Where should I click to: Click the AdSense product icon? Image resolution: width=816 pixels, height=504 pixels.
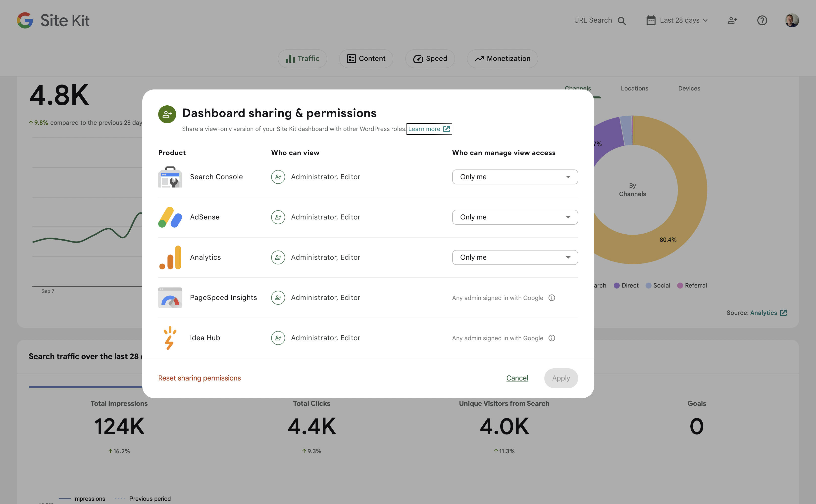coord(170,217)
